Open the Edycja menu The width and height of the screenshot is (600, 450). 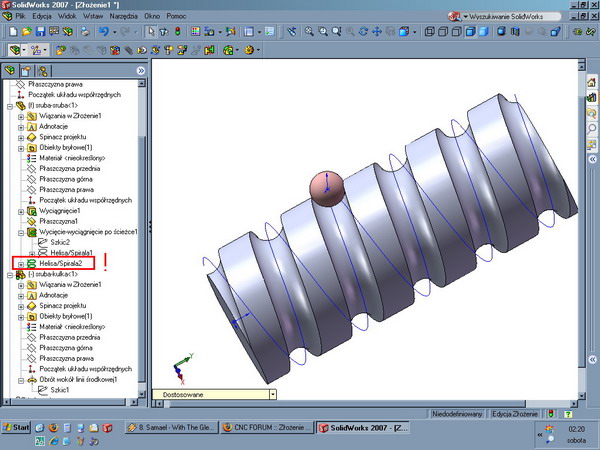coord(42,16)
